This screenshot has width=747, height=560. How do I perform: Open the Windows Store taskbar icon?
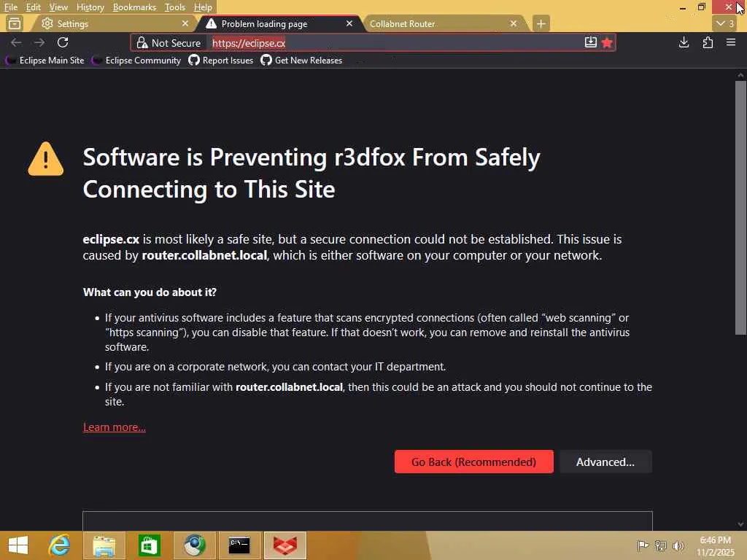point(149,545)
